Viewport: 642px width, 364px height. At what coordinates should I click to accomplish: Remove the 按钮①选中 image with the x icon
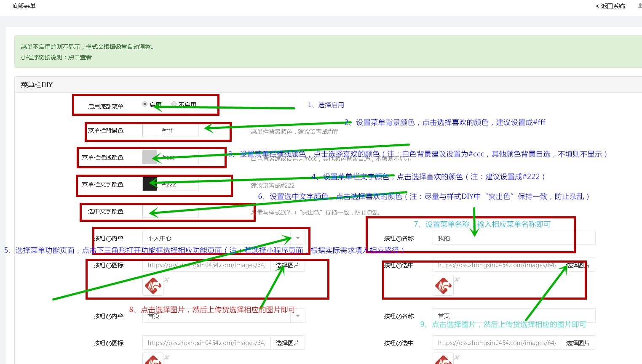457,279
